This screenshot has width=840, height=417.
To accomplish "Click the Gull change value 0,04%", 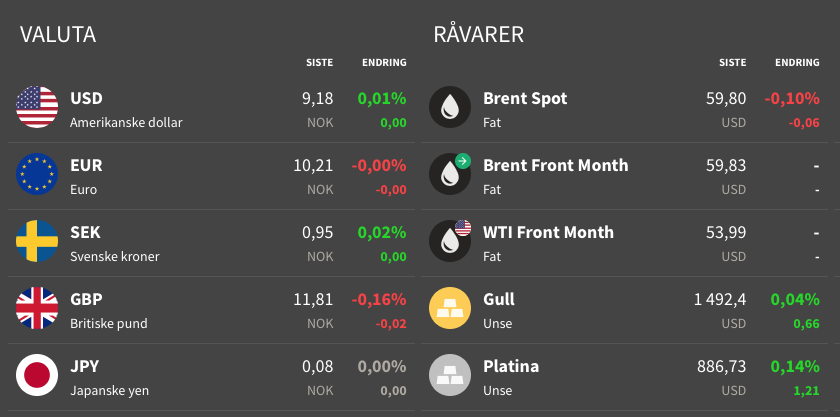I will pos(795,299).
